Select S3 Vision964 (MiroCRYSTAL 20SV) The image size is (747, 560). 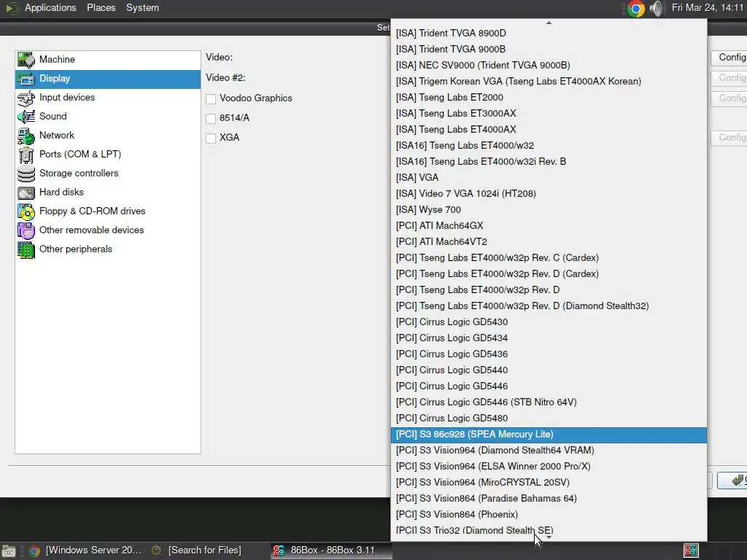point(549,483)
